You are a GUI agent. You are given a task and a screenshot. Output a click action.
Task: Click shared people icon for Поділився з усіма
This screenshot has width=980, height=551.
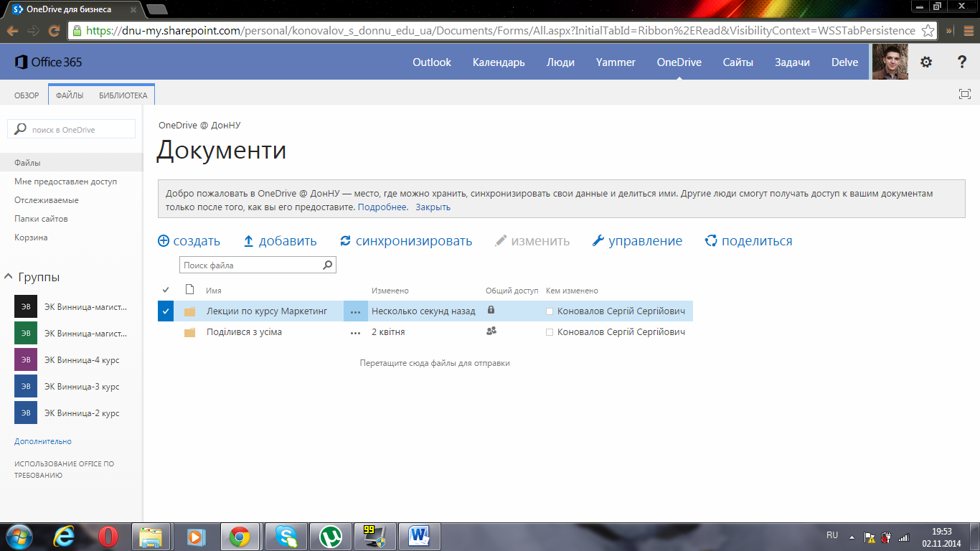tap(491, 331)
